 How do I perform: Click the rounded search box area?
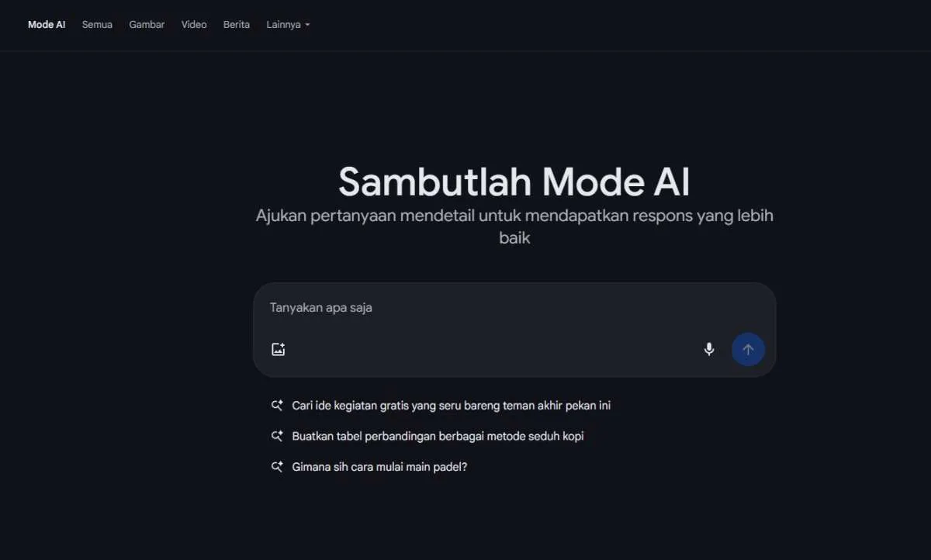click(514, 329)
